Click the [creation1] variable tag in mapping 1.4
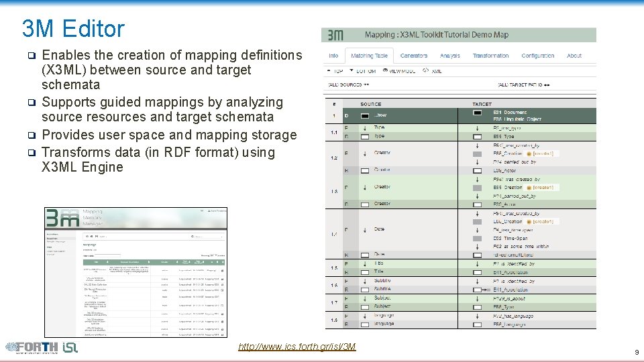 coord(543,222)
